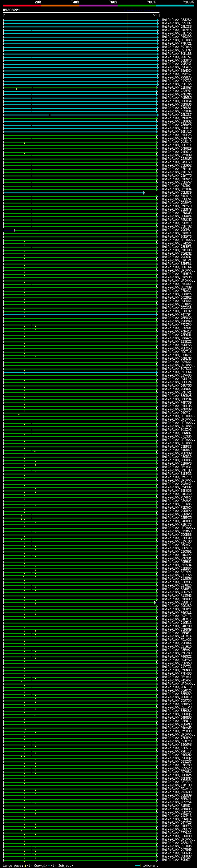Click the UniRef100_Q86AV6 hit label

pyautogui.click(x=176, y=125)
